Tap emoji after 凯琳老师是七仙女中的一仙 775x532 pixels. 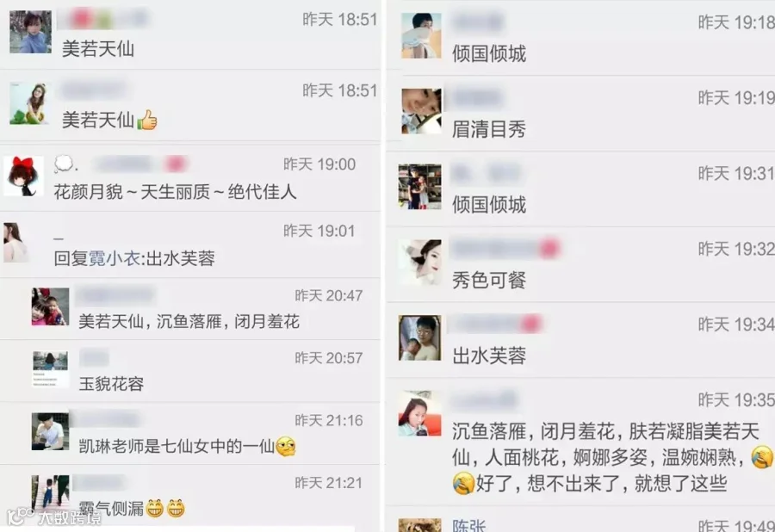(x=286, y=447)
